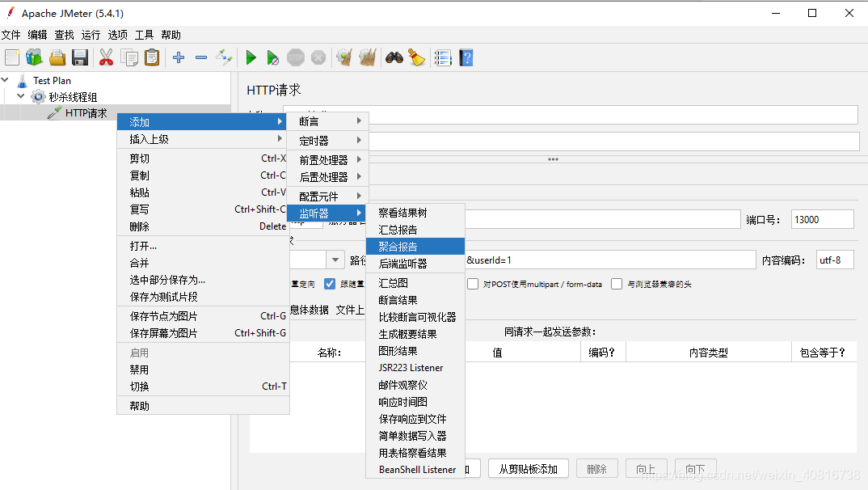
Task: Expand the 后置处理器 submenu
Action: 327,177
